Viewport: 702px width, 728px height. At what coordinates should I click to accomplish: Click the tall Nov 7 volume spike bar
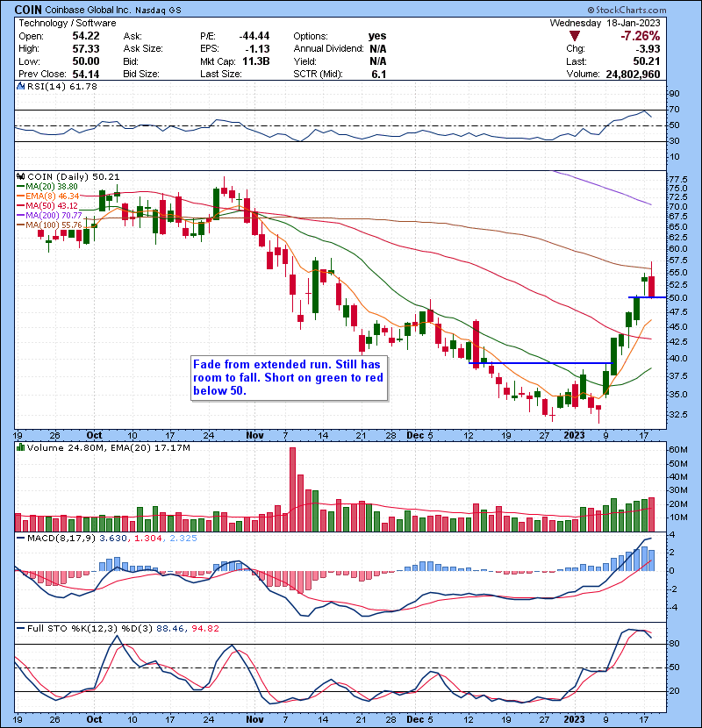[x=292, y=489]
